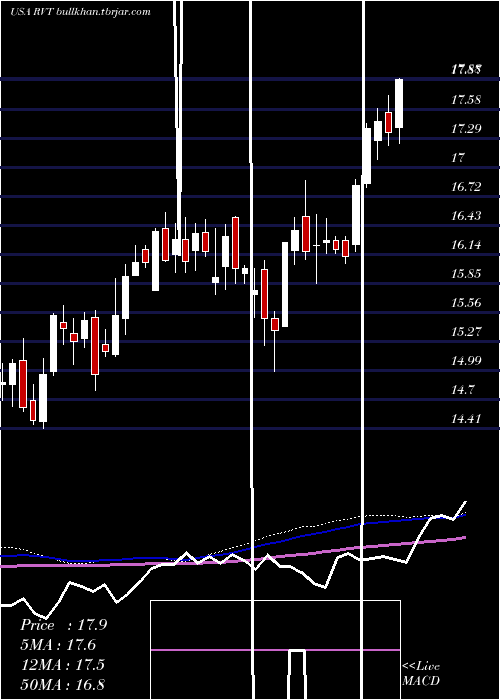Click the 16.43 price axis label
This screenshot has width=500, height=700.
click(x=466, y=216)
